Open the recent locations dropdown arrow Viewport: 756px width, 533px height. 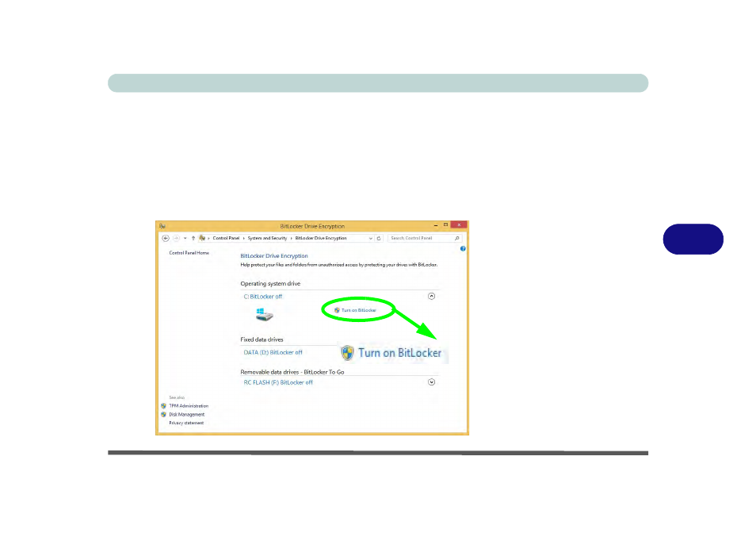pos(185,238)
